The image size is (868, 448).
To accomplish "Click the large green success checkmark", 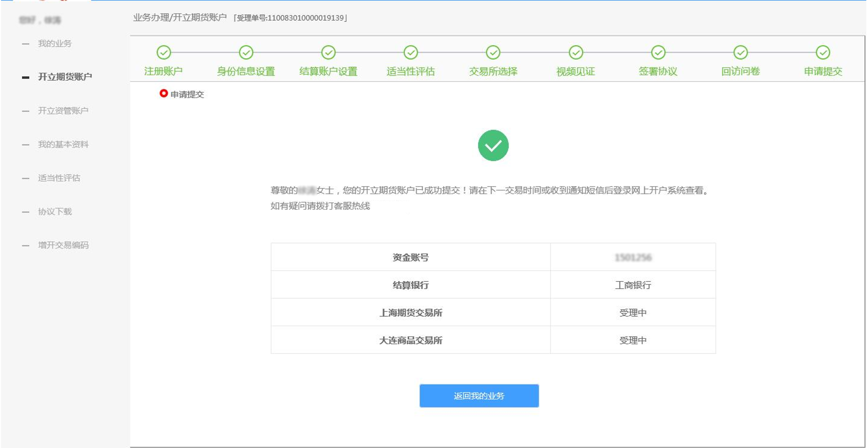I will coord(493,146).
